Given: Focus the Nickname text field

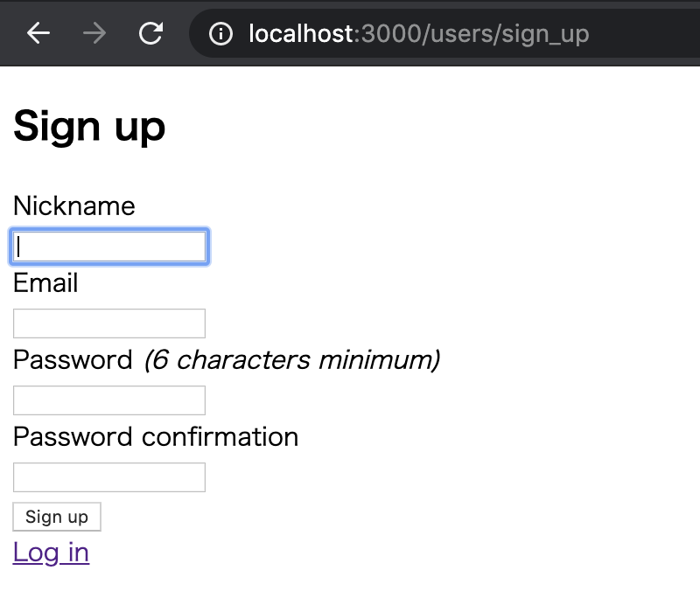Looking at the screenshot, I should tap(109, 247).
